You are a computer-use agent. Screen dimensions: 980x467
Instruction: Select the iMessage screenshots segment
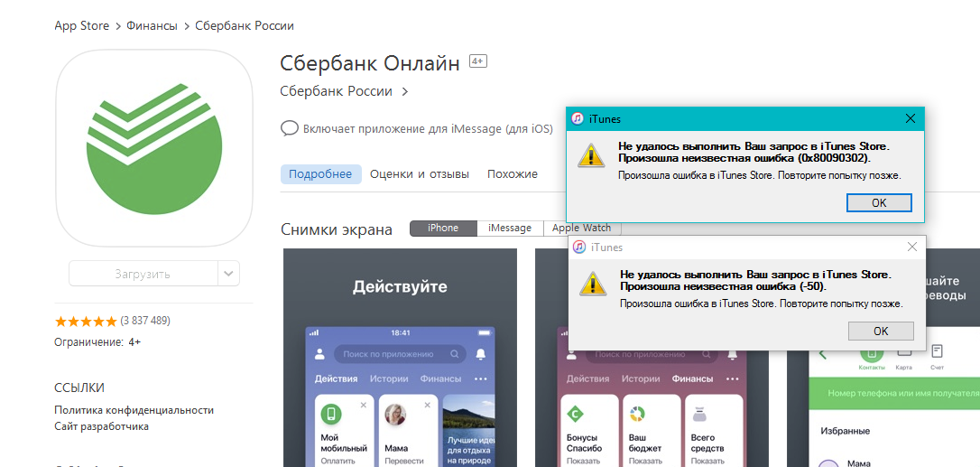pos(510,229)
